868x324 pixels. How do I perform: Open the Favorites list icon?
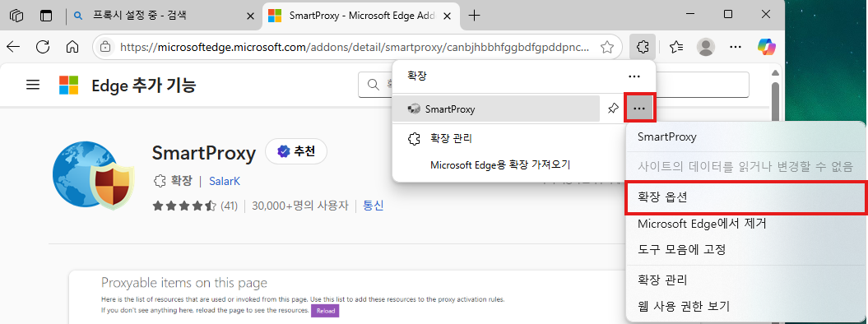click(676, 47)
